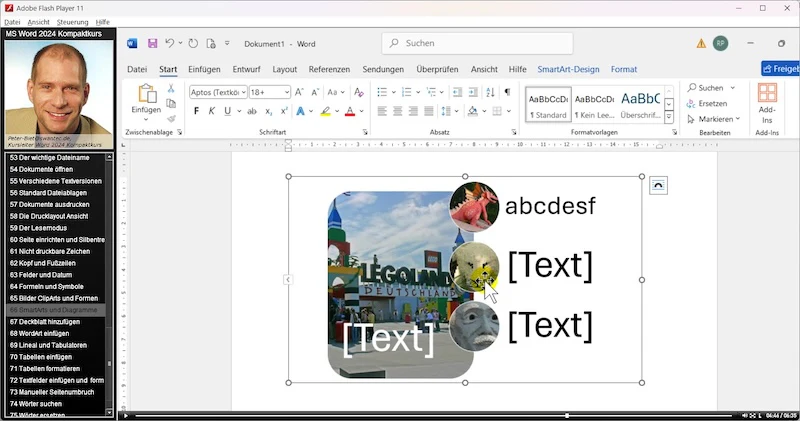The height and width of the screenshot is (421, 800).
Task: Toggle underline U formatting
Action: (228, 111)
